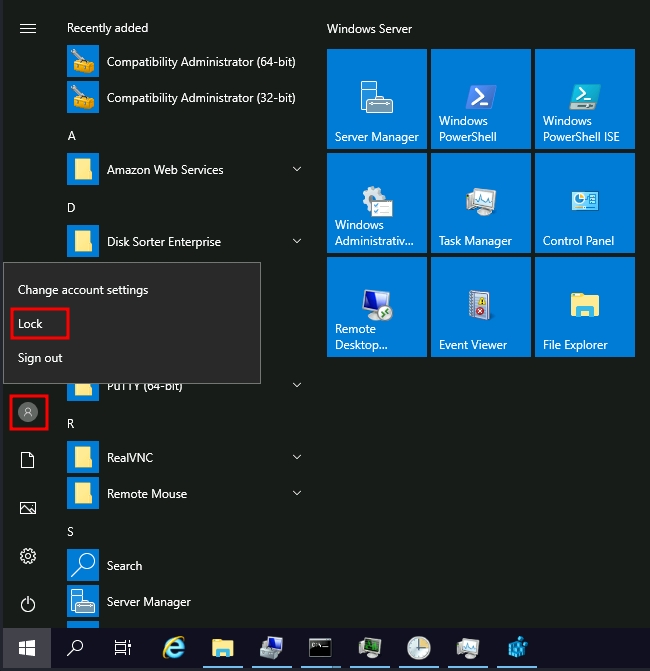
Task: Open Internet Explorer from the taskbar
Action: 173,648
